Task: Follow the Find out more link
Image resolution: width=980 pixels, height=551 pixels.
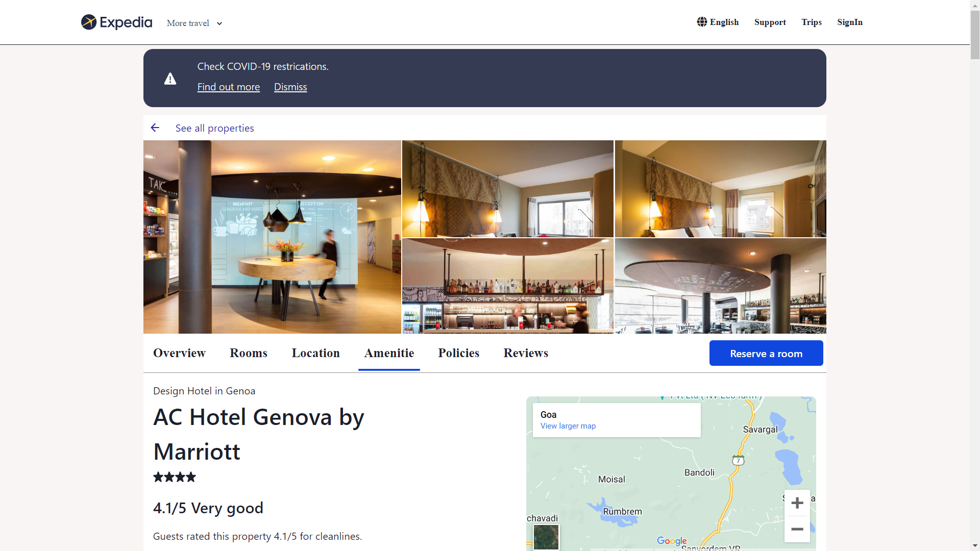Action: click(228, 87)
